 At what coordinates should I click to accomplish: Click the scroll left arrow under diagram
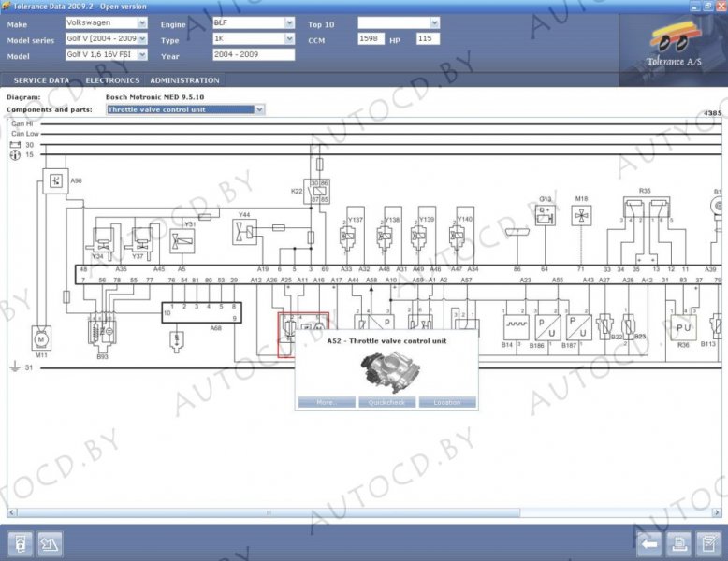point(12,512)
